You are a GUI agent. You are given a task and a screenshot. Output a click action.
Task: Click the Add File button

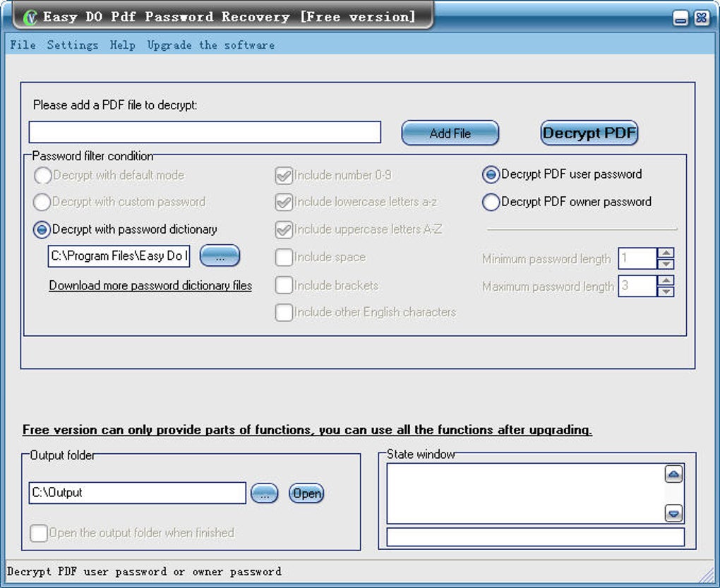pyautogui.click(x=450, y=133)
